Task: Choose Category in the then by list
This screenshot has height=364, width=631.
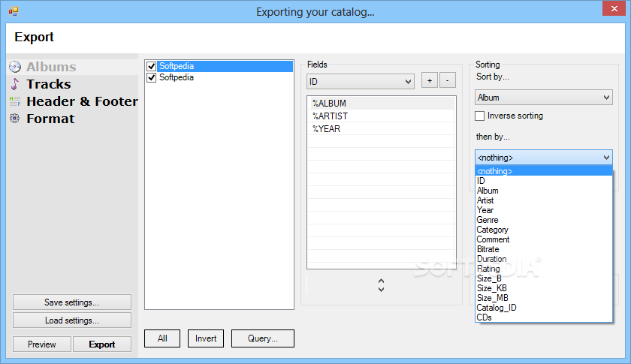Action: pyautogui.click(x=544, y=230)
